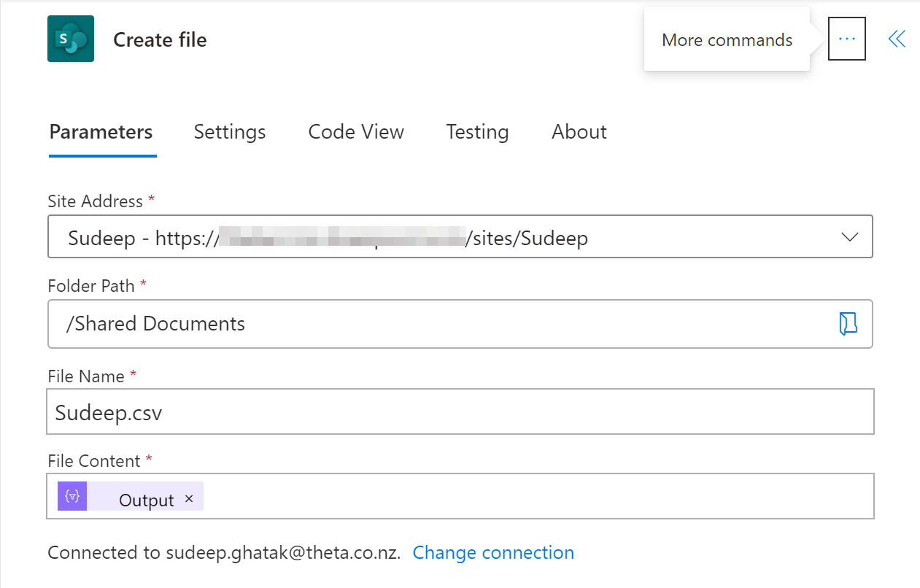Open the More commands menu
The image size is (920, 588).
click(x=846, y=38)
